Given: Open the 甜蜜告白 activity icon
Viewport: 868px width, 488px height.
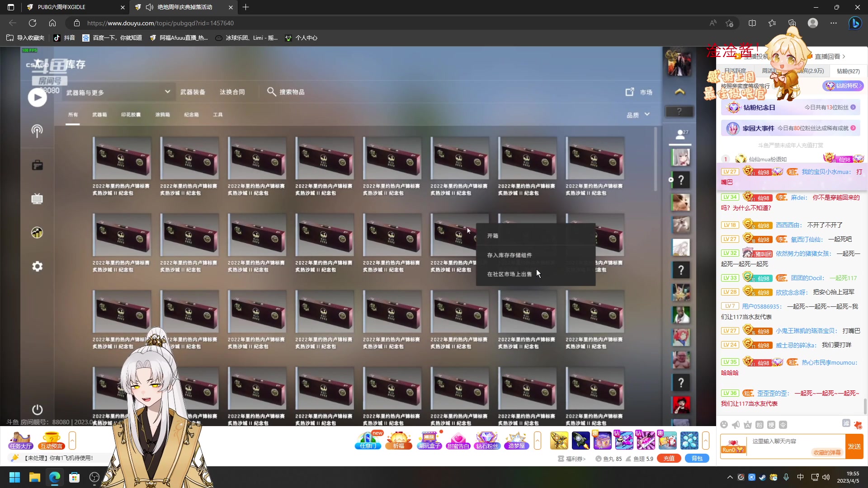Looking at the screenshot, I should tap(458, 441).
